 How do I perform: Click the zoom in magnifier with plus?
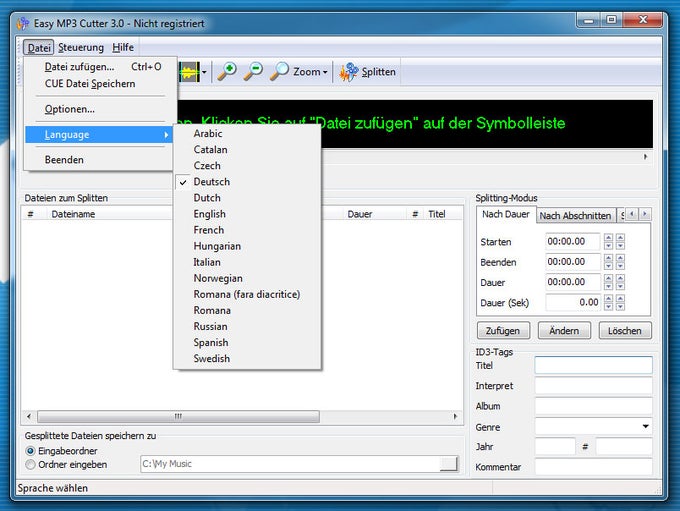click(x=227, y=72)
